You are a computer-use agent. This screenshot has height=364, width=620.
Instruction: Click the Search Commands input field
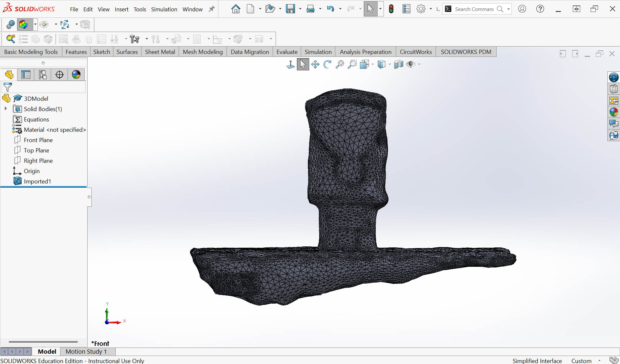pos(474,9)
